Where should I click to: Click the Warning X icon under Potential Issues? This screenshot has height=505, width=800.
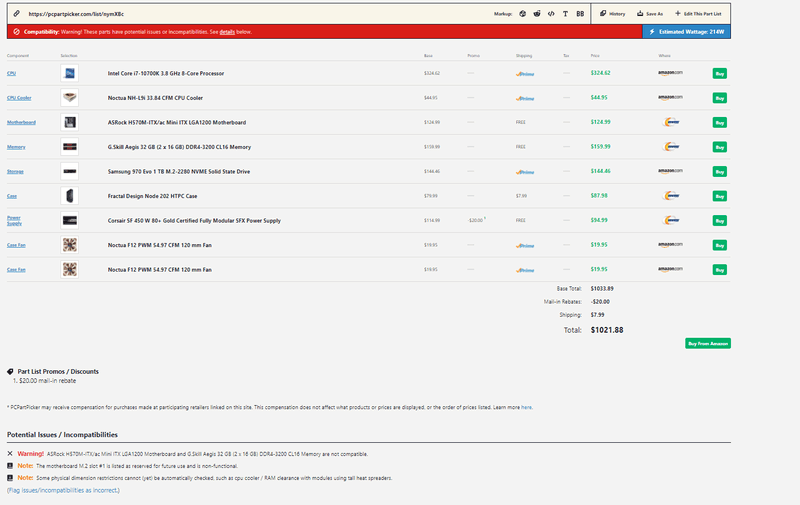click(x=10, y=453)
